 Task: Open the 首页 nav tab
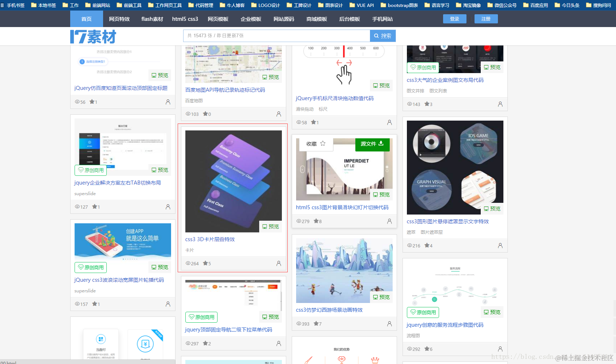tap(86, 19)
